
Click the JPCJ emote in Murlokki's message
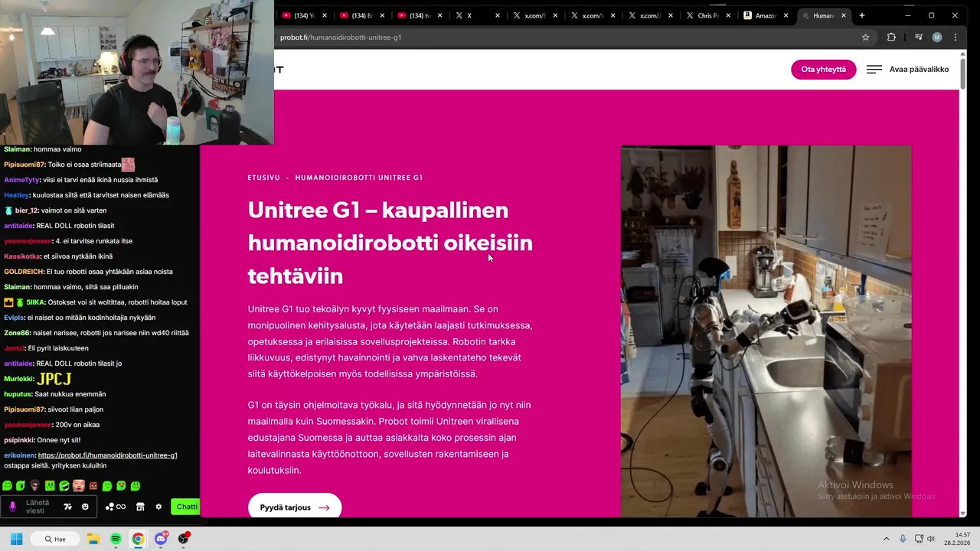pos(55,379)
